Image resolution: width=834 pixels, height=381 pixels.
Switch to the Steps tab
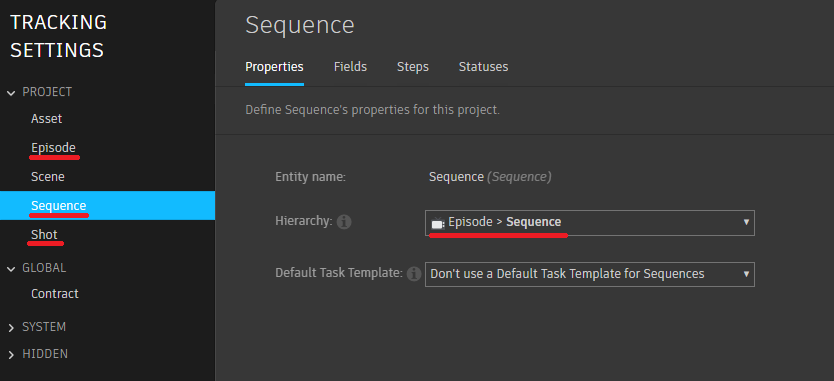(x=413, y=67)
